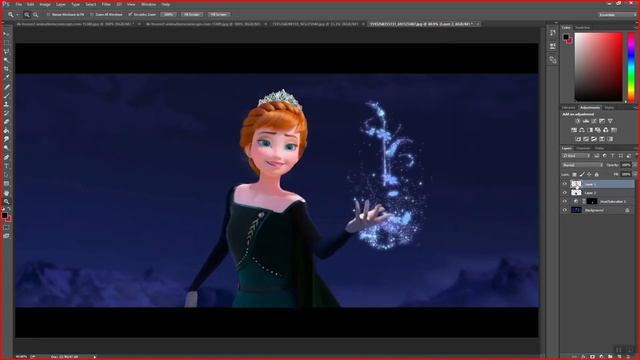640x360 pixels.
Task: Click the toolbox background color swatch
Action: [x=9, y=220]
